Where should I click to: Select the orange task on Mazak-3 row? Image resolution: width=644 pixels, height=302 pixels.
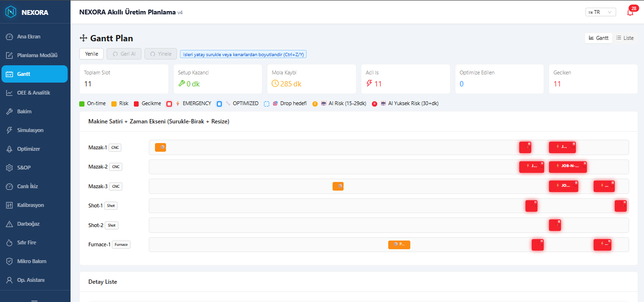point(338,186)
